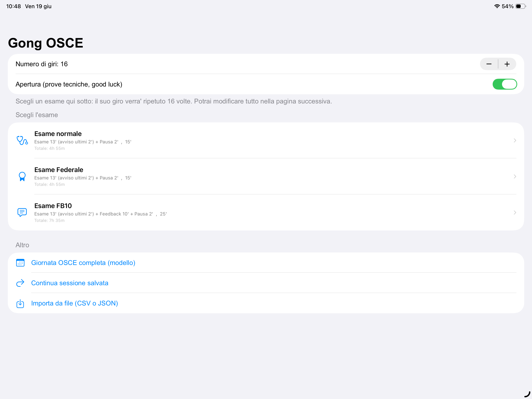This screenshot has height=399, width=532.
Task: Tap the arrow icon for Continua sessione salvata
Action: 20,283
